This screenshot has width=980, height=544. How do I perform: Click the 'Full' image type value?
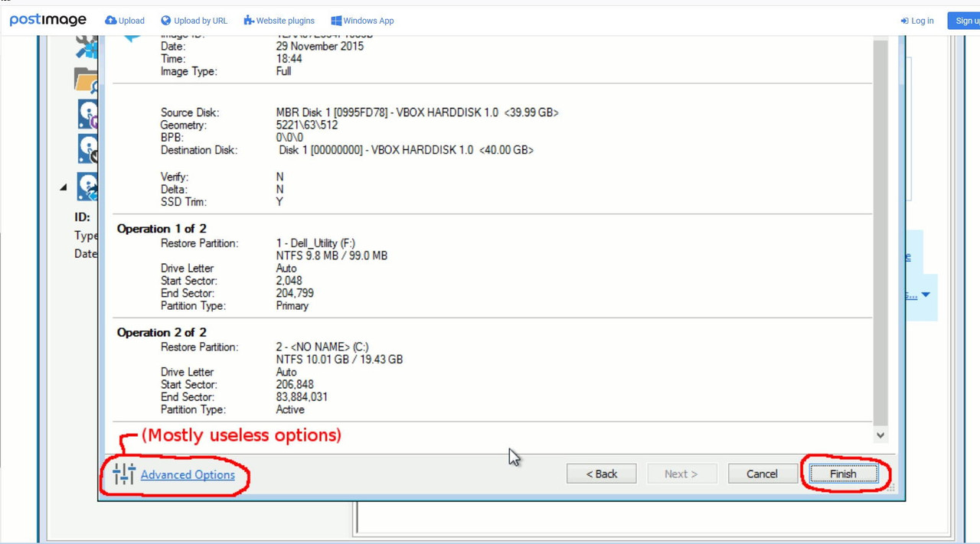[283, 71]
